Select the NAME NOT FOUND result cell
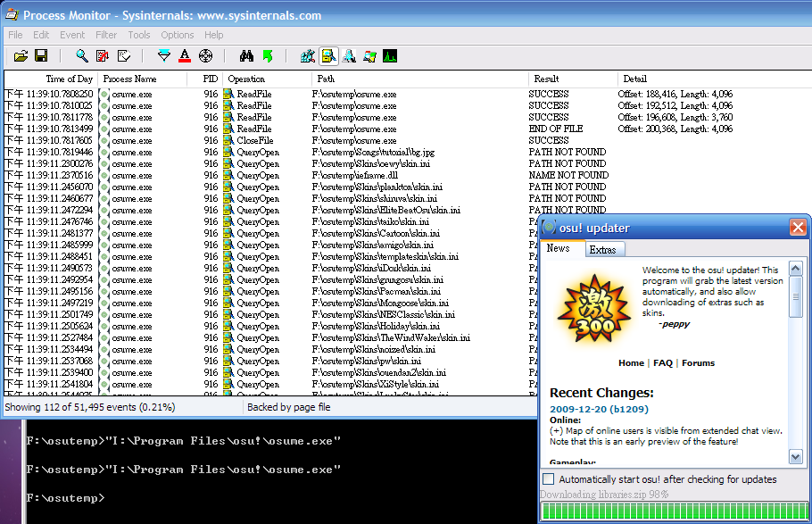Screen dimensions: 812x524 pyautogui.click(x=568, y=175)
